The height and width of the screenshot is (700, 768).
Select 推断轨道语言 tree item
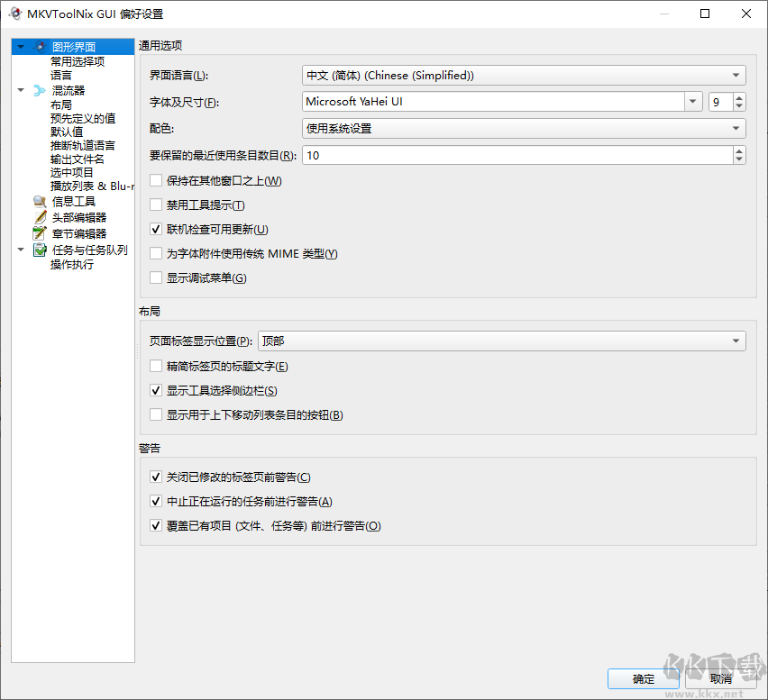pyautogui.click(x=83, y=145)
